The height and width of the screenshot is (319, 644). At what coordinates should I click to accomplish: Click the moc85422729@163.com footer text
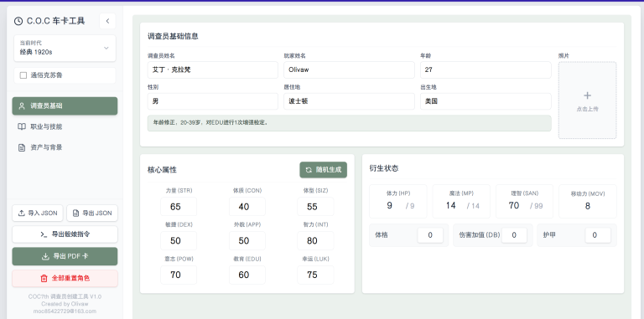coord(65,311)
